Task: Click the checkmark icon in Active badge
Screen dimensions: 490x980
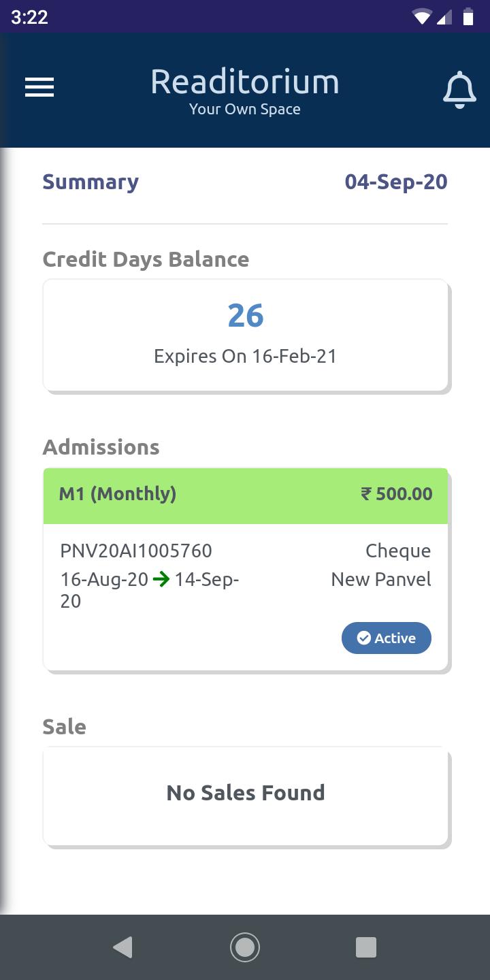Action: click(364, 638)
